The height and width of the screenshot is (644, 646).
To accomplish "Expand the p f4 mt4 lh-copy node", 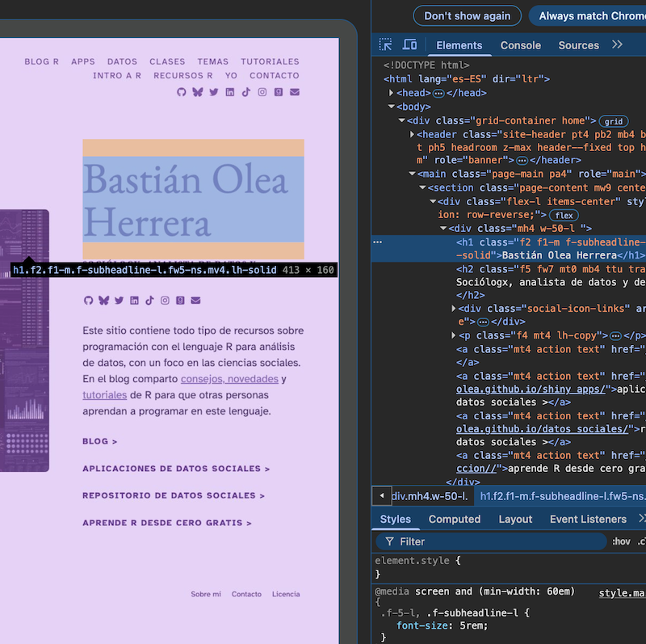I will [453, 335].
